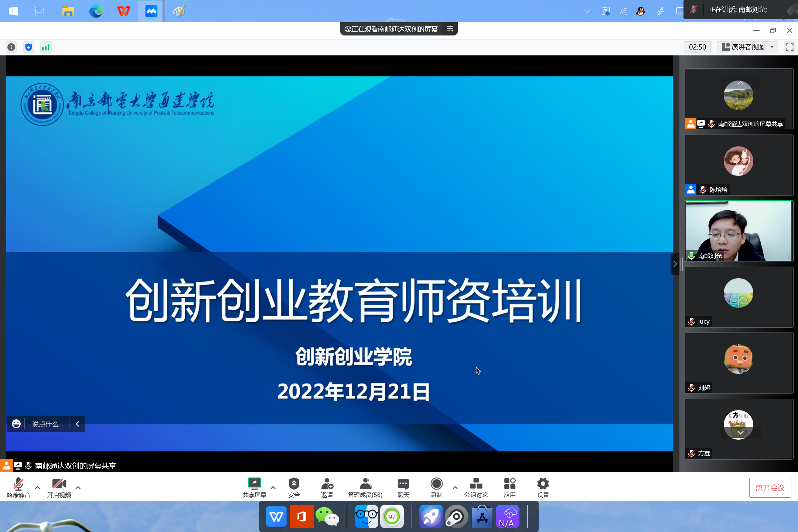Turn on camera video (开启视频)
Screen dimensions: 798x532
click(59, 484)
